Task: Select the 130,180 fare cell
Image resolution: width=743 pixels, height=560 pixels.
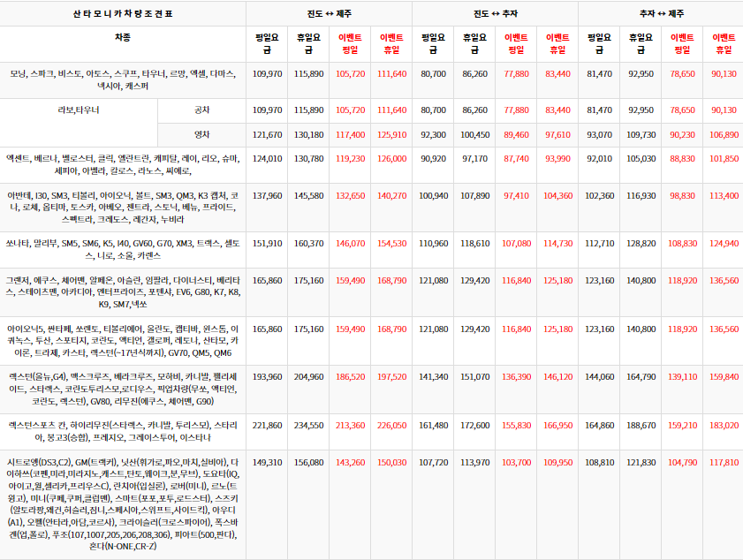Action: (308, 135)
